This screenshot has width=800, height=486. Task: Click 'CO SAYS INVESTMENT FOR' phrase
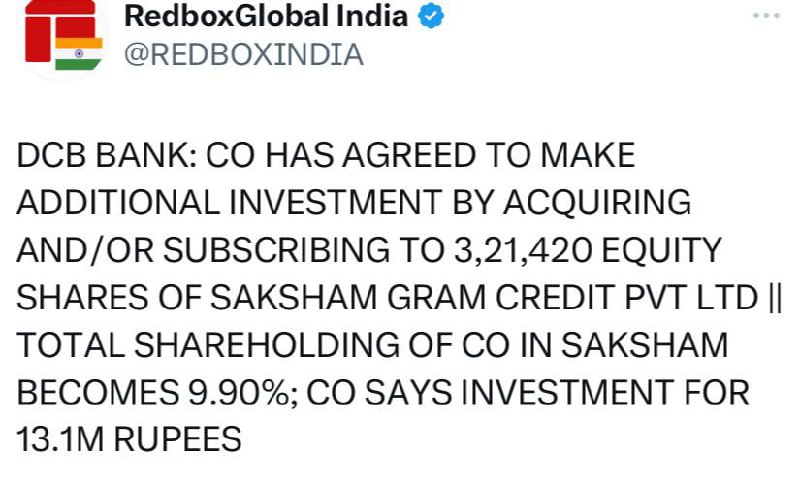[528, 393]
